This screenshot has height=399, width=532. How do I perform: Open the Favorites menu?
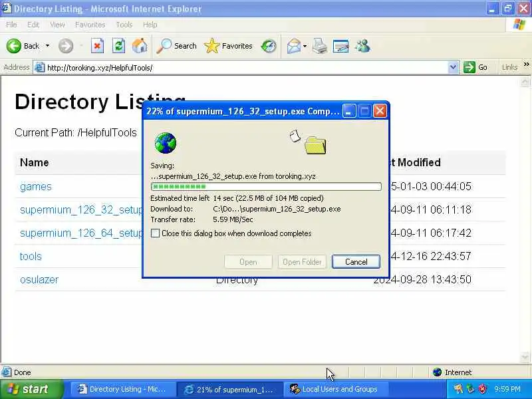(90, 25)
